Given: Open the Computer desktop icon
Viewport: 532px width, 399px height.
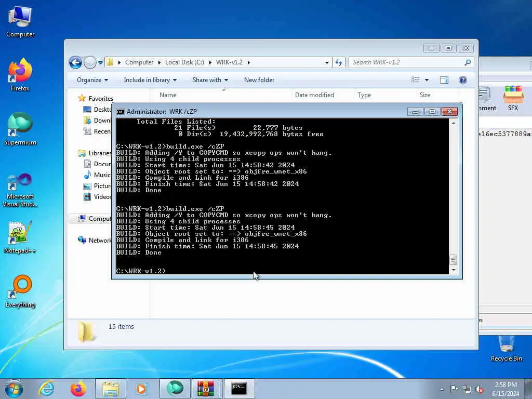Looking at the screenshot, I should pyautogui.click(x=20, y=22).
